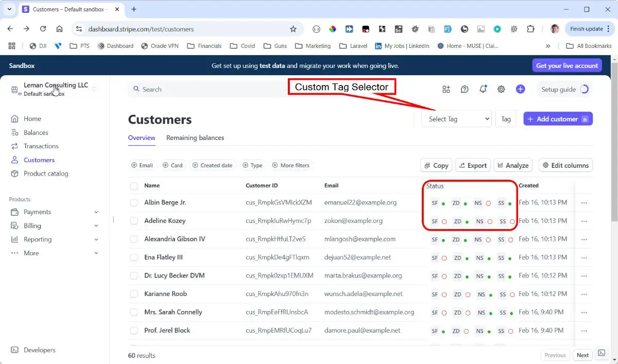Toggle the select-all checkbox in table header
Viewport: 618px width, 364px height.
pos(134,186)
